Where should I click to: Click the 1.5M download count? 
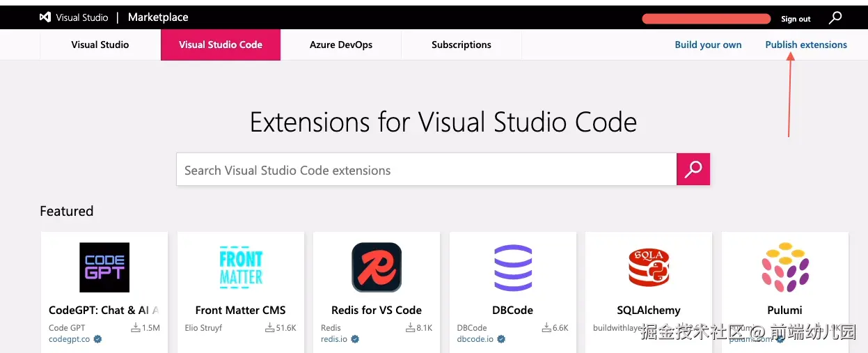(151, 328)
